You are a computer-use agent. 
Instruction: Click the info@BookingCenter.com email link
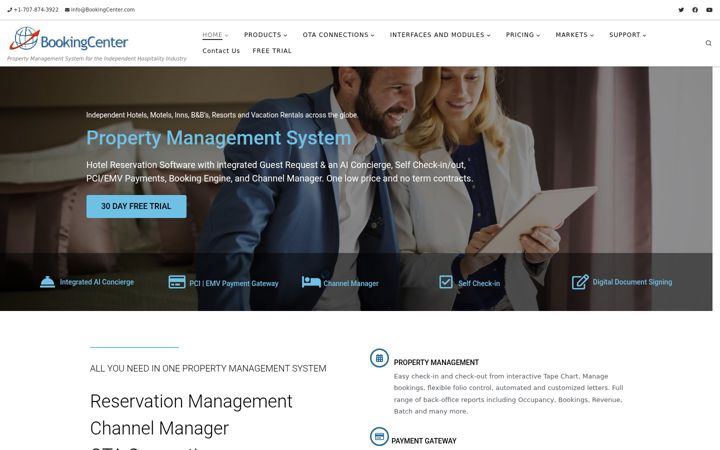[x=103, y=10]
